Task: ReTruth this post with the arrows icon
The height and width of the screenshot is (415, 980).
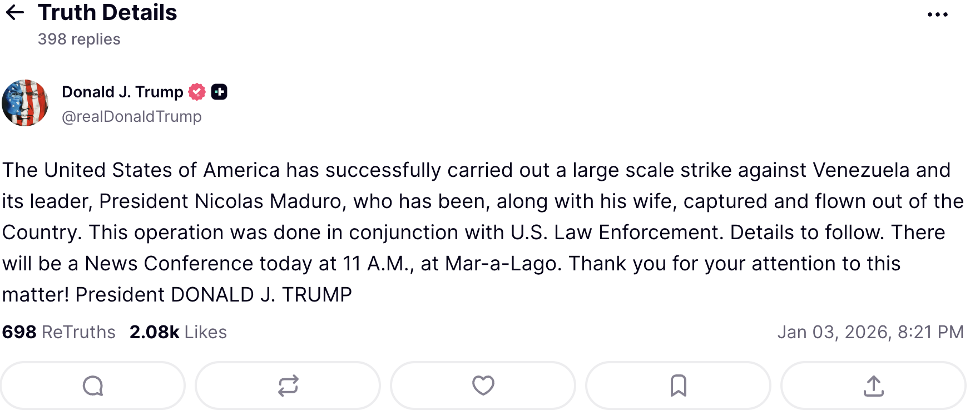Action: [288, 386]
